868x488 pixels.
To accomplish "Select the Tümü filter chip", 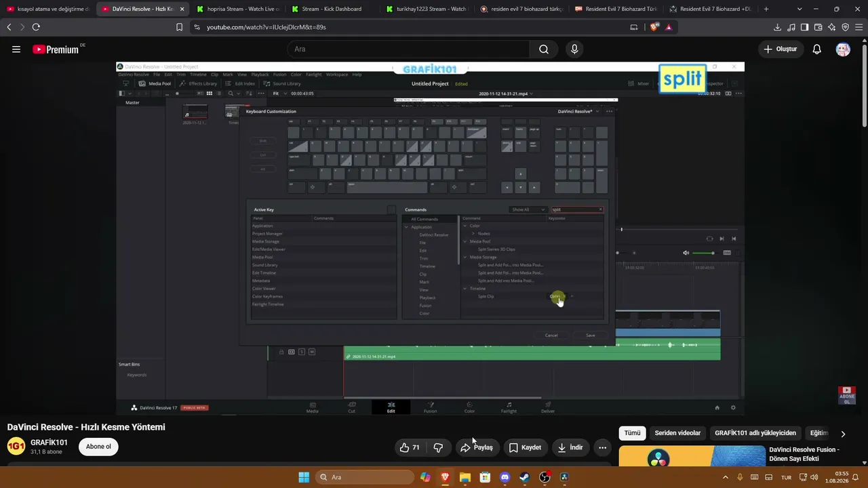I will point(632,433).
